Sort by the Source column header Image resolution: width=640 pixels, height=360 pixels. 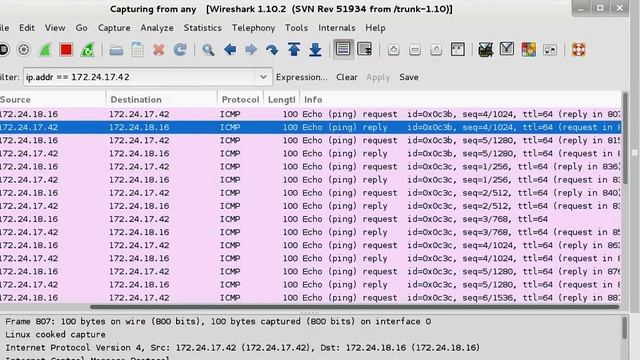pyautogui.click(x=52, y=100)
